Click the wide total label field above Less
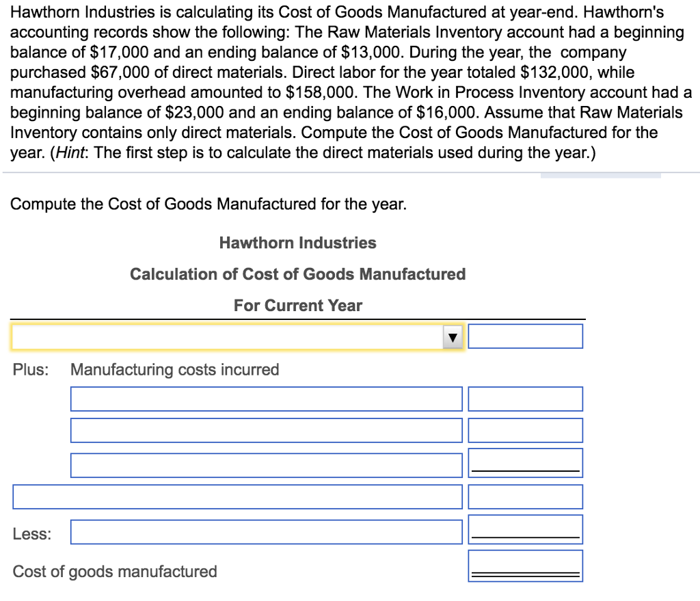The width and height of the screenshot is (700, 601). pos(237,496)
